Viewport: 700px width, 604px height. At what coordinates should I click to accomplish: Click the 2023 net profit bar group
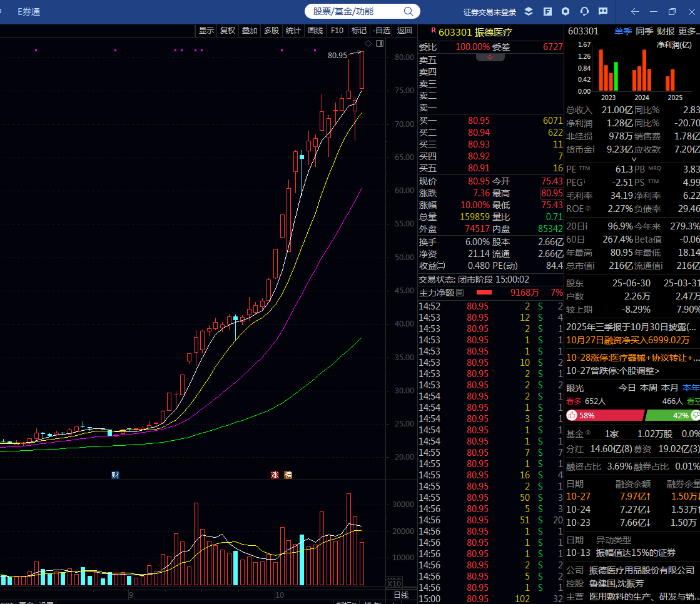point(609,70)
